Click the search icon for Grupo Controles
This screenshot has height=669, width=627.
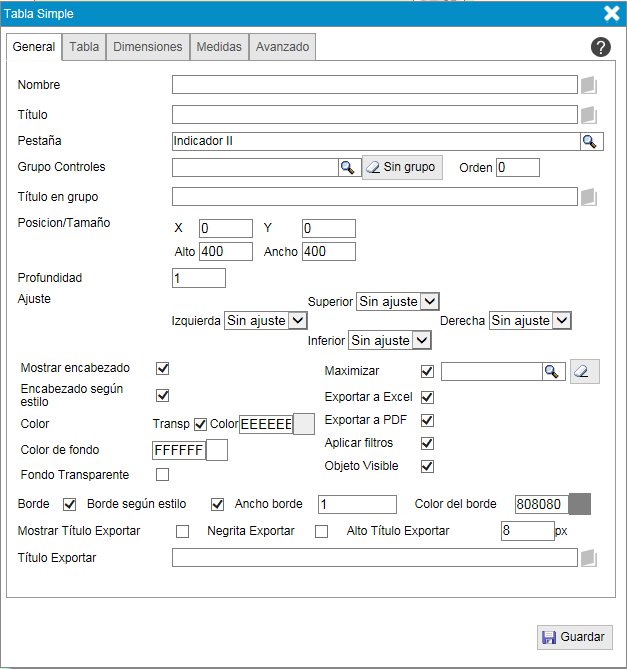pyautogui.click(x=347, y=167)
